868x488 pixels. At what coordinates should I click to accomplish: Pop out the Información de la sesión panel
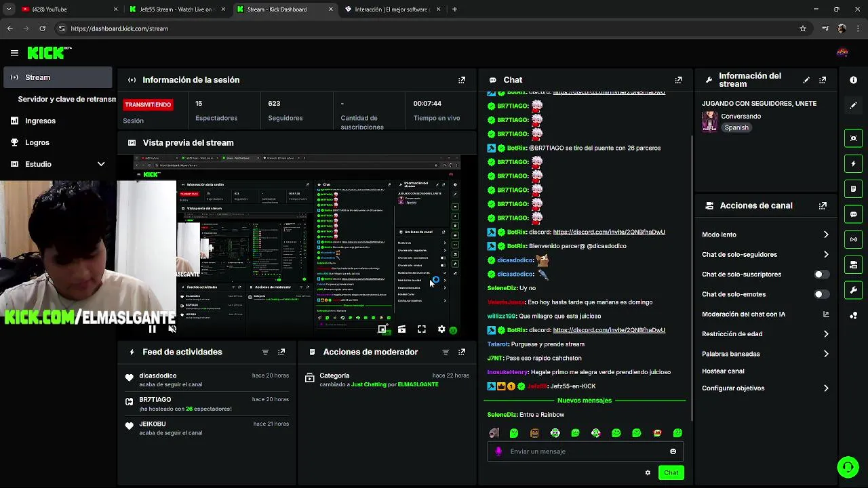coord(462,80)
